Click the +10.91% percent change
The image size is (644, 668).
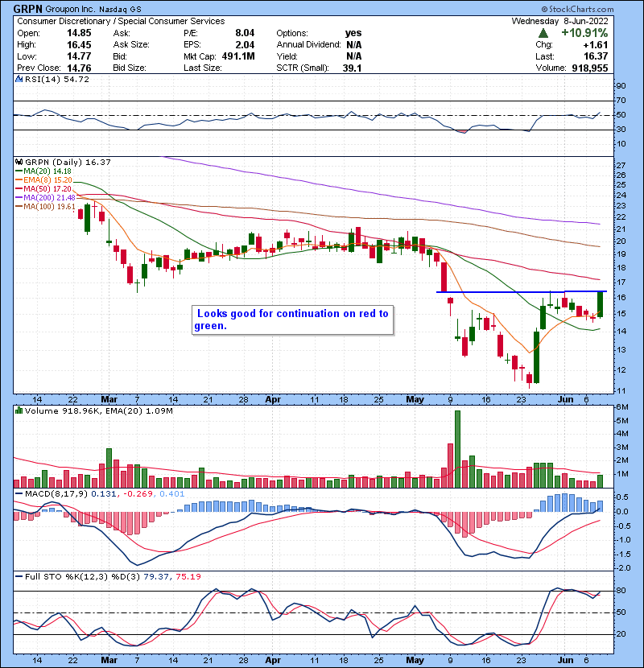pyautogui.click(x=584, y=33)
